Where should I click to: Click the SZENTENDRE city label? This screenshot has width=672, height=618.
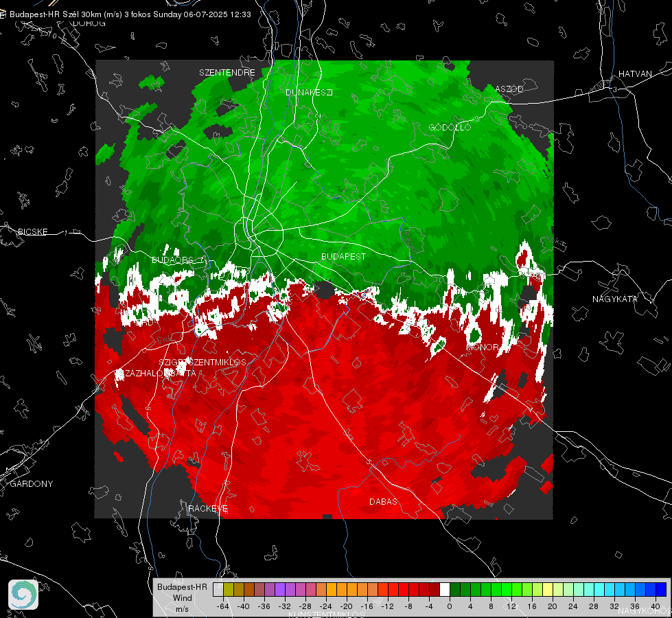[x=227, y=73]
